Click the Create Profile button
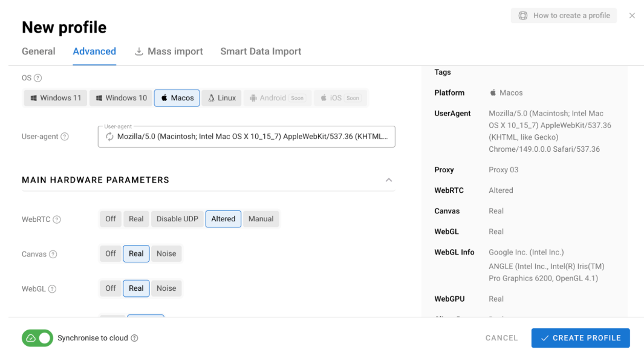 coord(581,338)
